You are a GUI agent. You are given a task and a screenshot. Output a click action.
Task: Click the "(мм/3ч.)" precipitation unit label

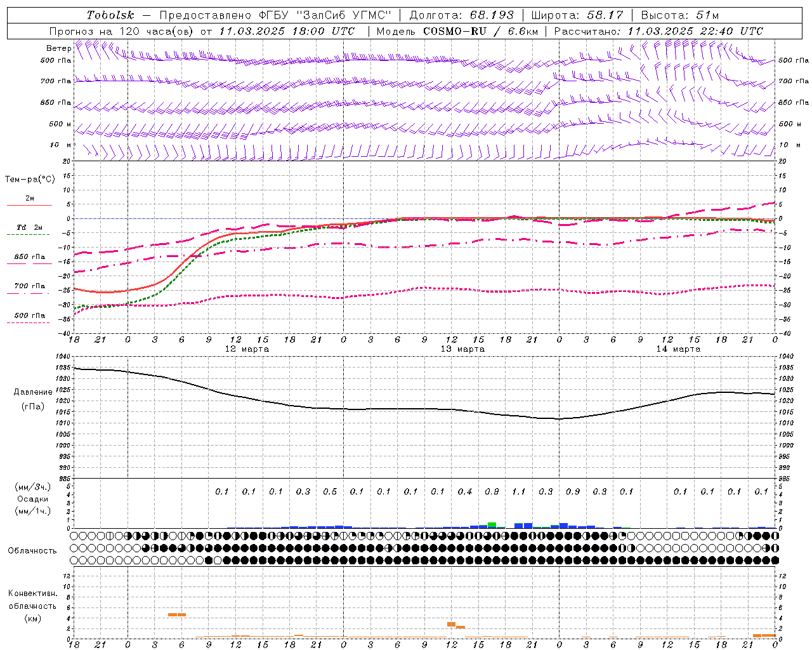[33, 487]
